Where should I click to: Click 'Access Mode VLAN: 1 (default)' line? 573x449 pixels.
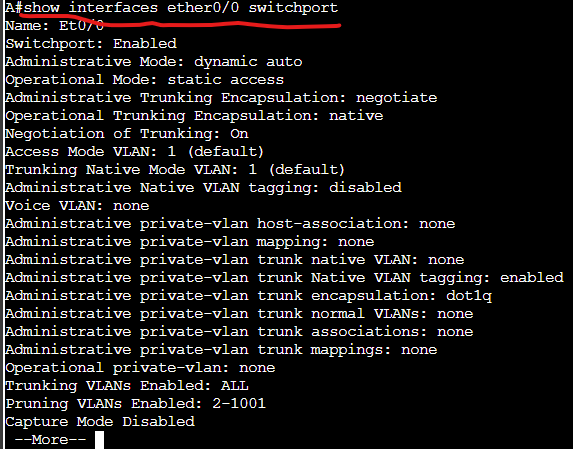(134, 152)
